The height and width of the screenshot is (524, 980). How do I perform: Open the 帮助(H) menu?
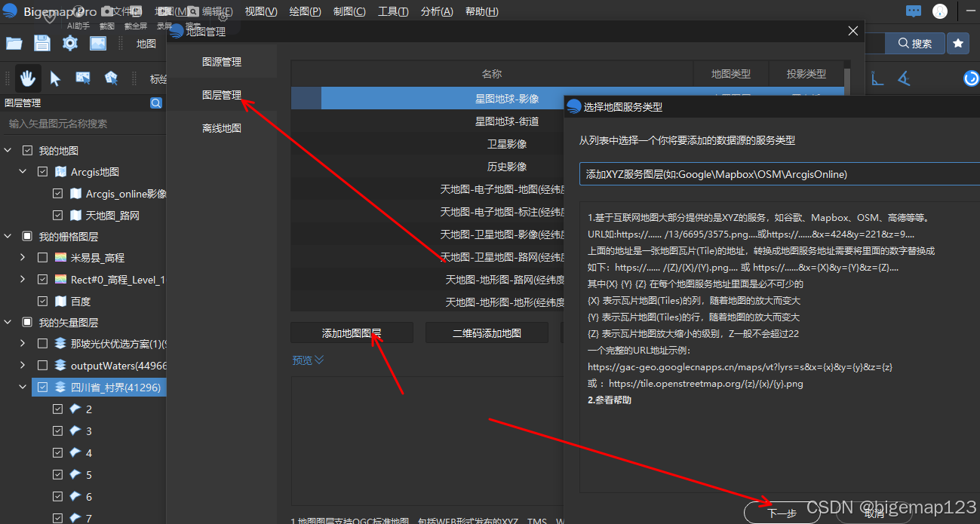(482, 11)
